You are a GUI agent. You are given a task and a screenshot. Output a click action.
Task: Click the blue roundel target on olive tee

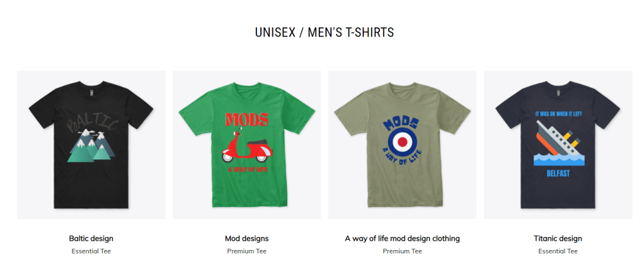(403, 141)
